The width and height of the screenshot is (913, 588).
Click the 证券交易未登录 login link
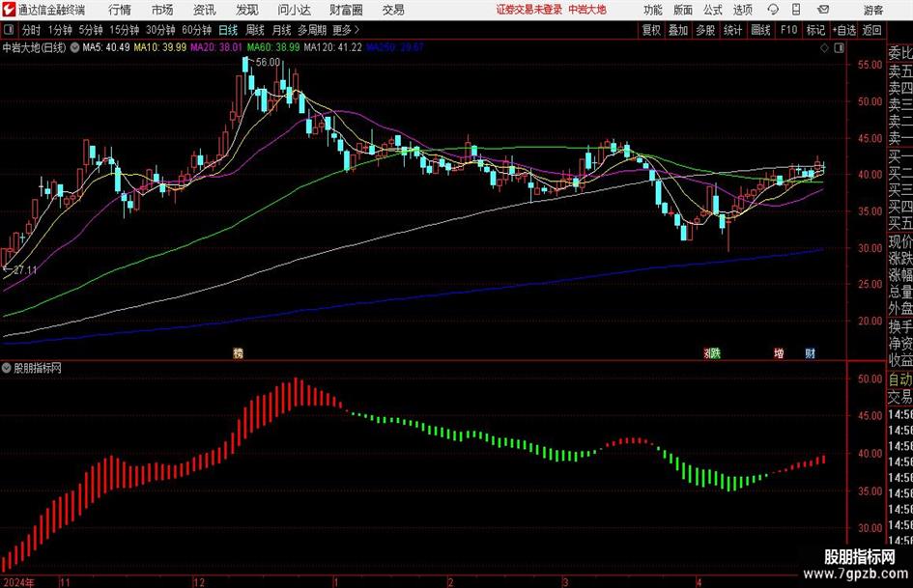[529, 10]
